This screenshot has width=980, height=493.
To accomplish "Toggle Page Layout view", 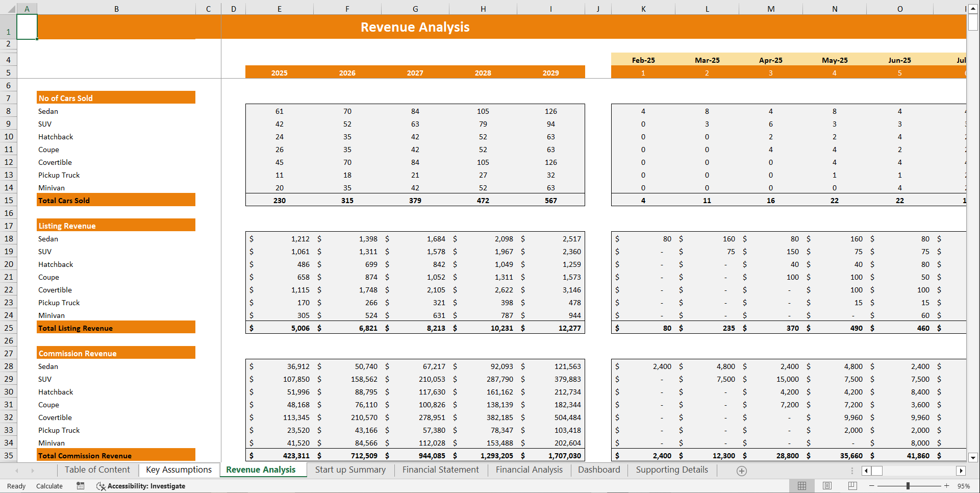I will [x=827, y=486].
